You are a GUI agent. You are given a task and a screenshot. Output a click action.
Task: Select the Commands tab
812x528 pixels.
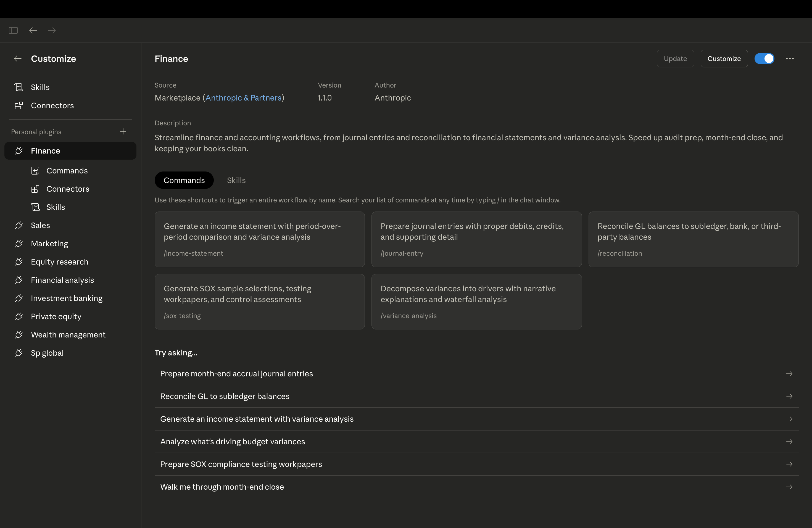[x=184, y=180]
